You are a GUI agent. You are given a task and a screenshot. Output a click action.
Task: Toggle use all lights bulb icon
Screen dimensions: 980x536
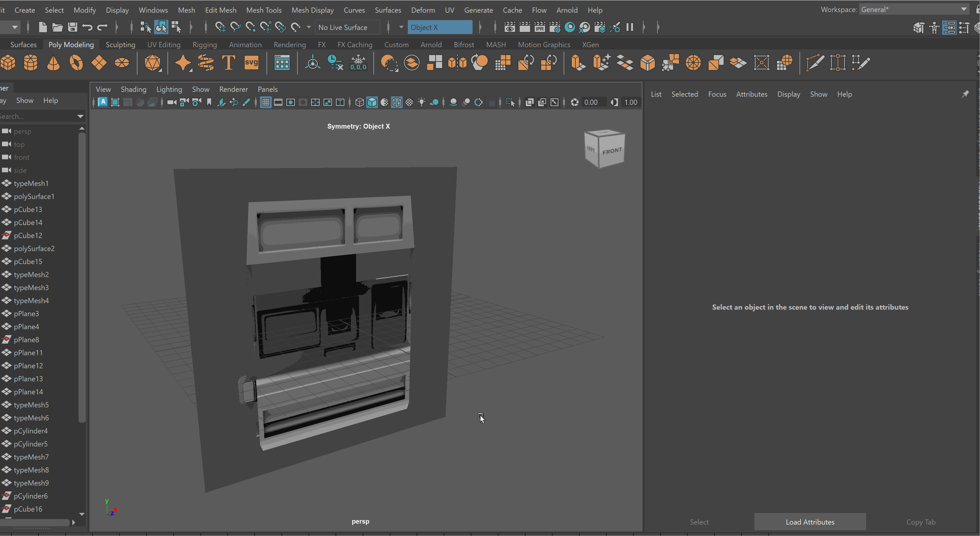click(x=422, y=102)
